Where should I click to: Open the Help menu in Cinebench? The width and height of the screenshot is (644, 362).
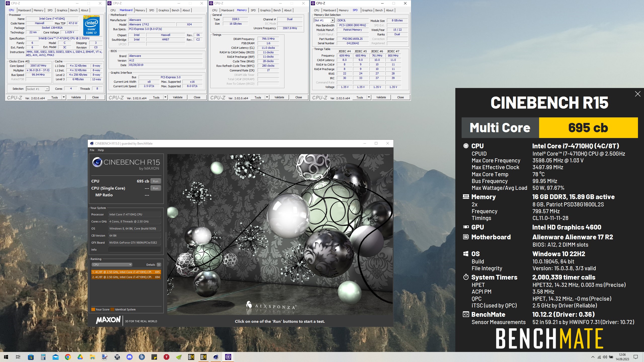coord(101,150)
